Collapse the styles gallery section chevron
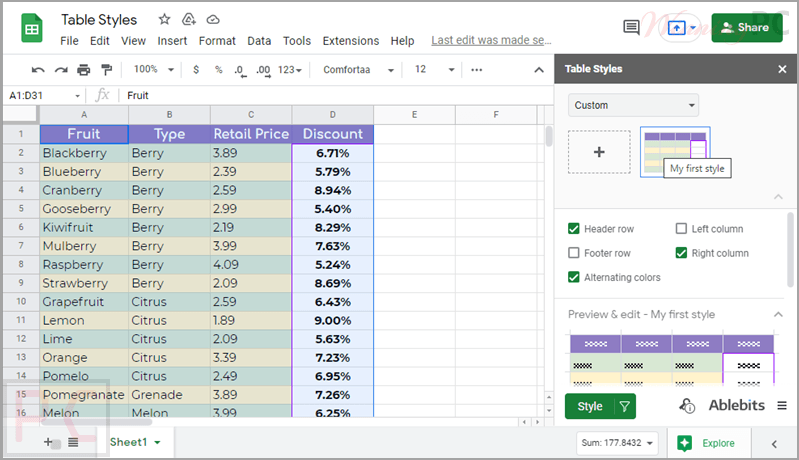The image size is (799, 460). 778,197
